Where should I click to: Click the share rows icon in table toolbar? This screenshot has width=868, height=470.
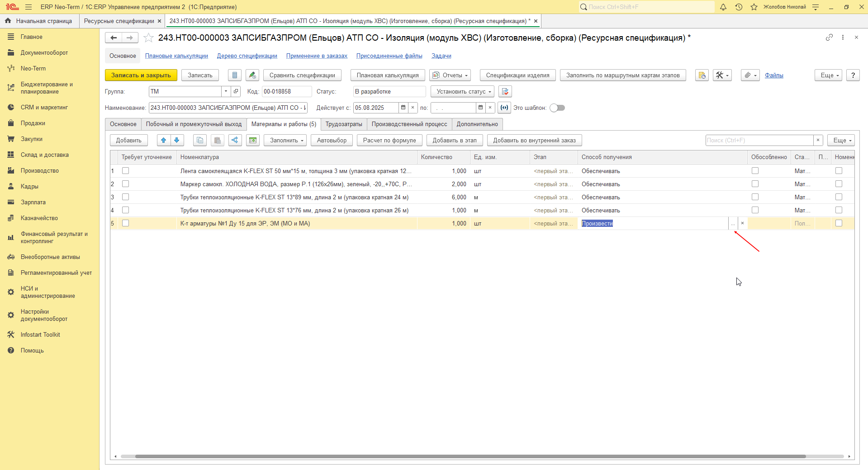(x=235, y=140)
